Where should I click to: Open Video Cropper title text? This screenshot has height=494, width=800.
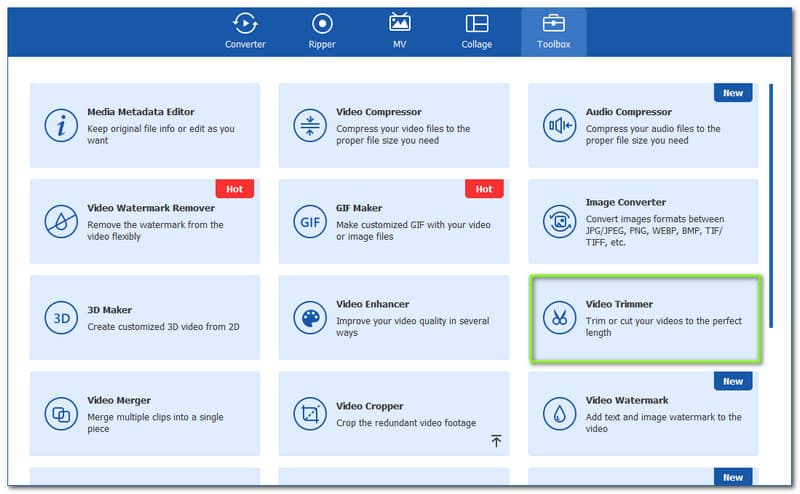click(369, 406)
